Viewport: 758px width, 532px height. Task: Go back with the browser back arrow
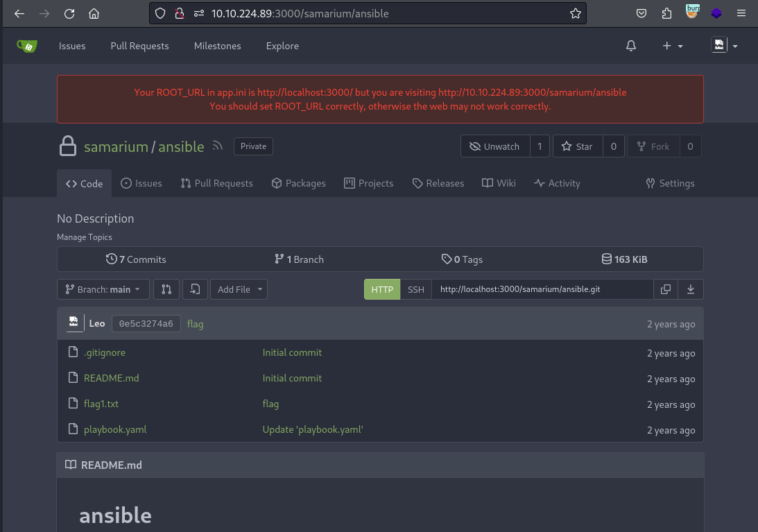coord(19,14)
